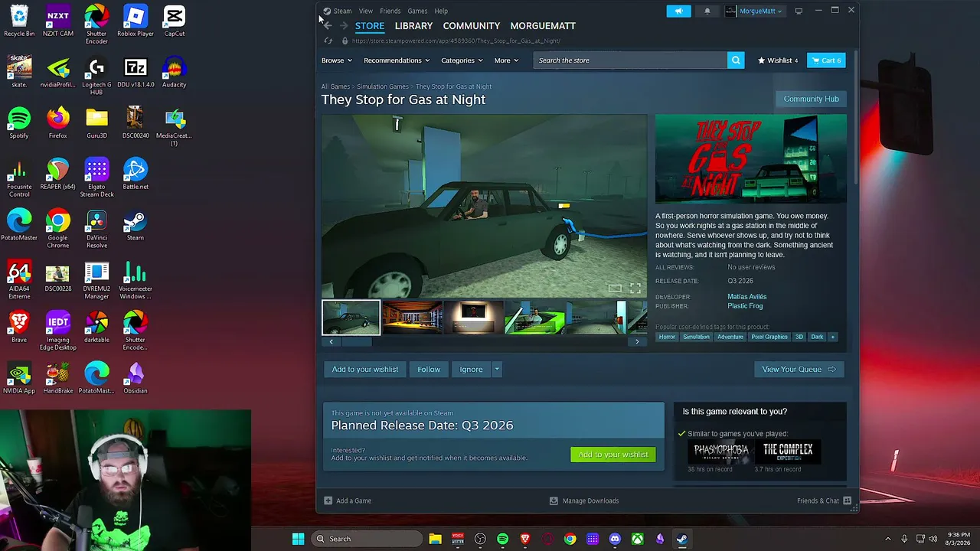Open the Obsidian desktop shortcut
Screen dimensions: 980x551
click(136, 378)
